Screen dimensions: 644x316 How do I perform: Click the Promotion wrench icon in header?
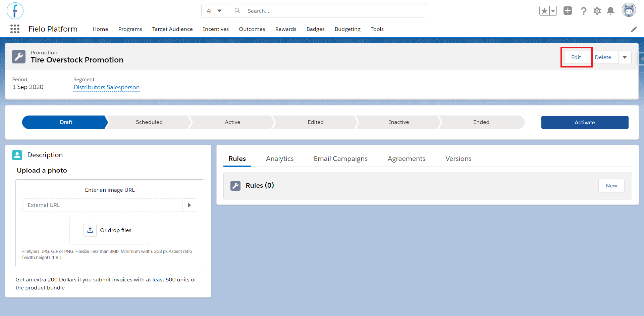(19, 57)
